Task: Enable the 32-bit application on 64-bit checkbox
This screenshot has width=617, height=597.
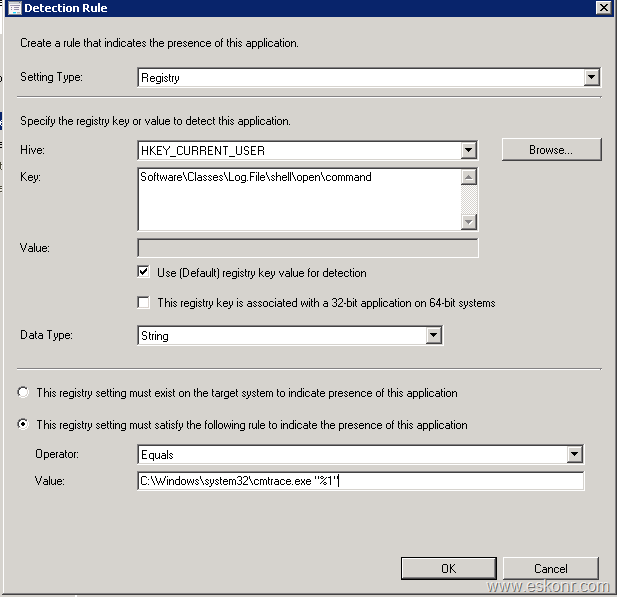Action: coord(144,302)
